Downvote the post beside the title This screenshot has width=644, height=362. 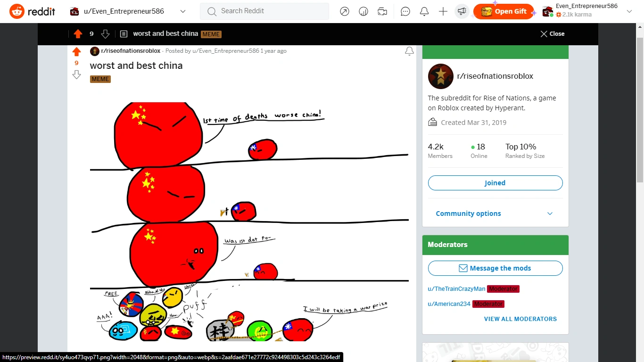pyautogui.click(x=76, y=74)
